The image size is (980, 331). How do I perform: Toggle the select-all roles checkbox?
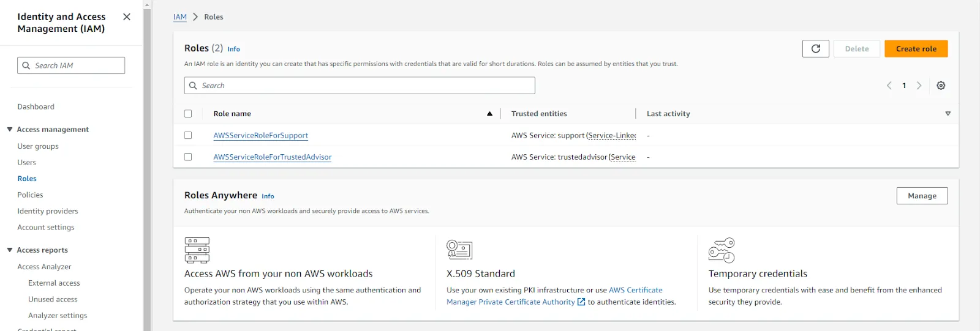point(188,114)
